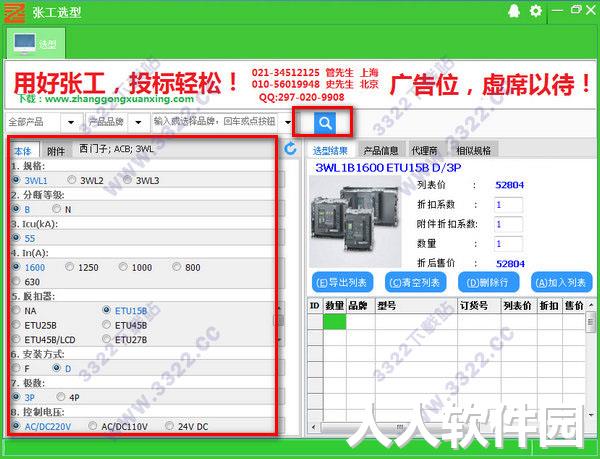Select installation type F
The image size is (600, 459).
[16, 368]
